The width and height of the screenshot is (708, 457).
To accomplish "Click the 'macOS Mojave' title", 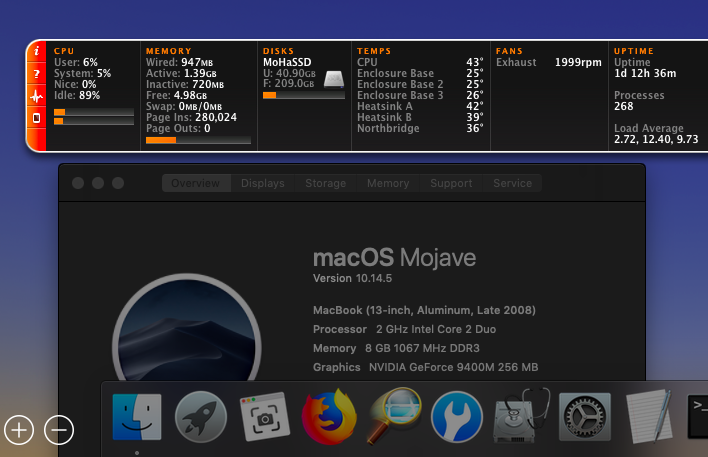I will click(395, 257).
